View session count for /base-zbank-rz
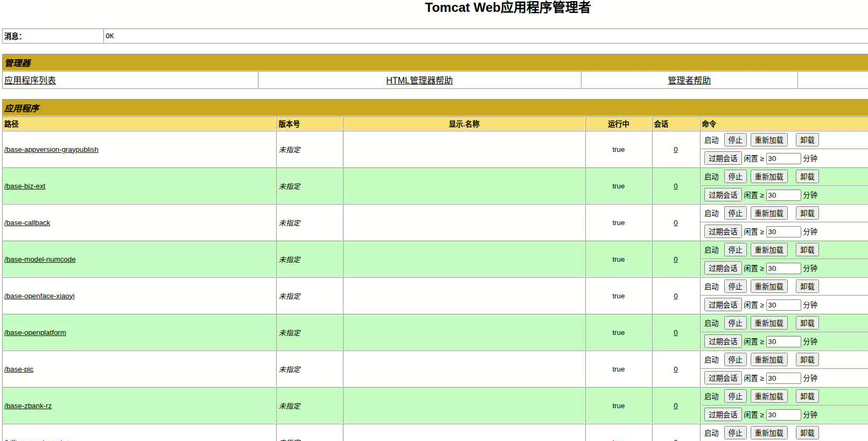This screenshot has height=441, width=868. point(676,406)
